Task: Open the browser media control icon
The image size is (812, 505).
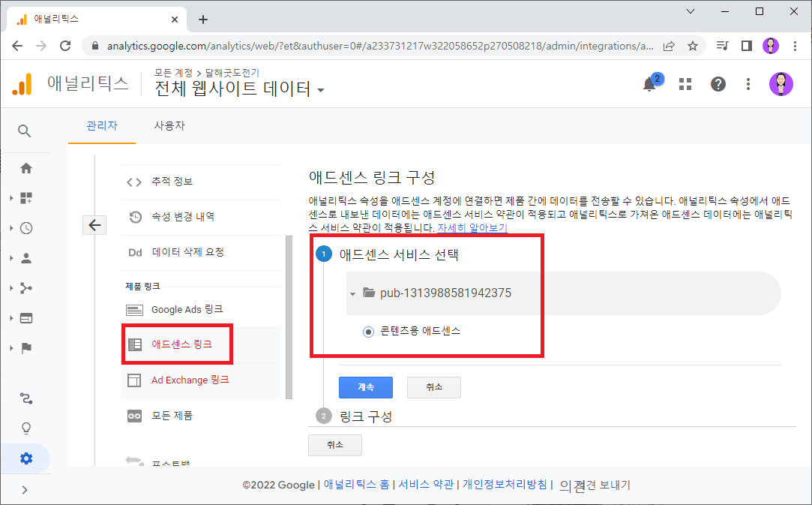Action: point(722,46)
